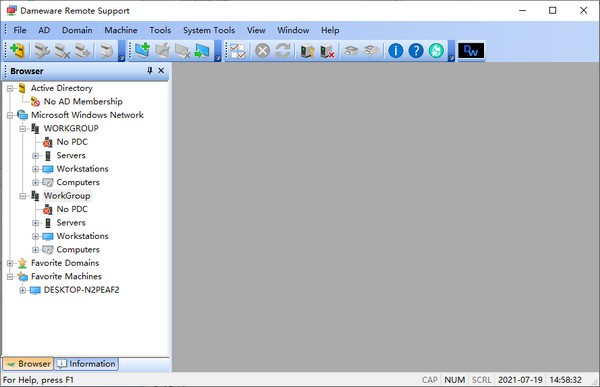Open the Help menu
This screenshot has width=600, height=387.
[330, 30]
